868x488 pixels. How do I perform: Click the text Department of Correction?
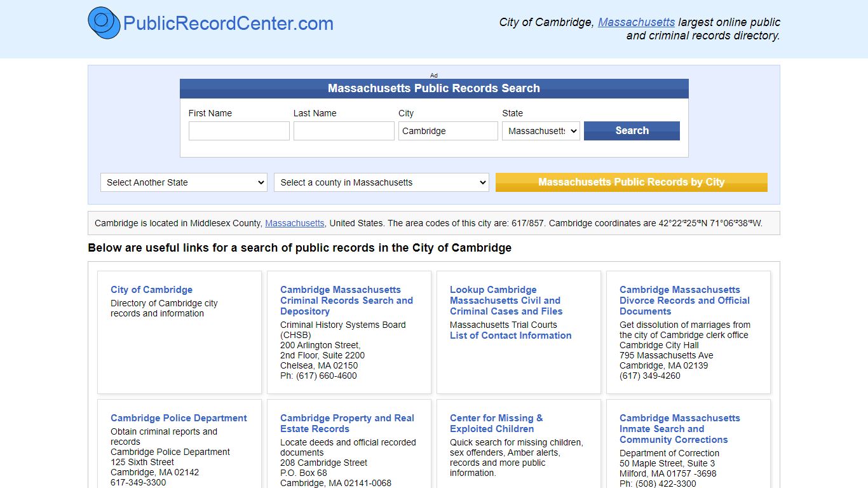point(670,453)
